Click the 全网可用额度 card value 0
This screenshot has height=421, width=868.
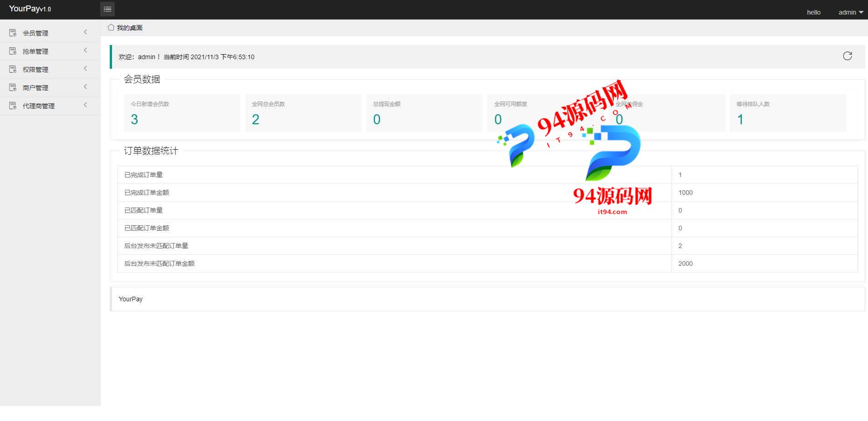coord(498,119)
